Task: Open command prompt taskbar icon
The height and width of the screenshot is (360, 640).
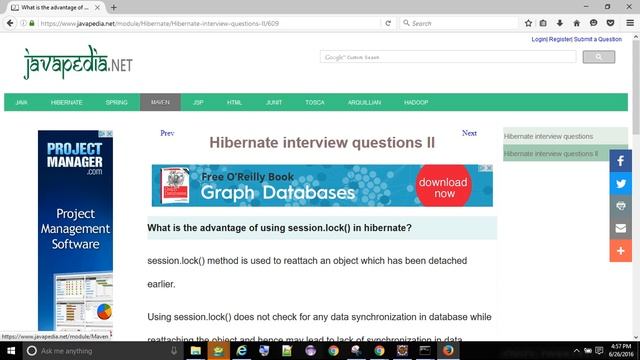Action: click(x=425, y=351)
